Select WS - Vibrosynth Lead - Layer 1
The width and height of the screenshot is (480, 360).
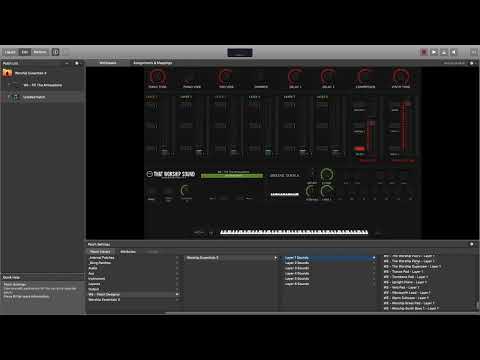pos(407,293)
